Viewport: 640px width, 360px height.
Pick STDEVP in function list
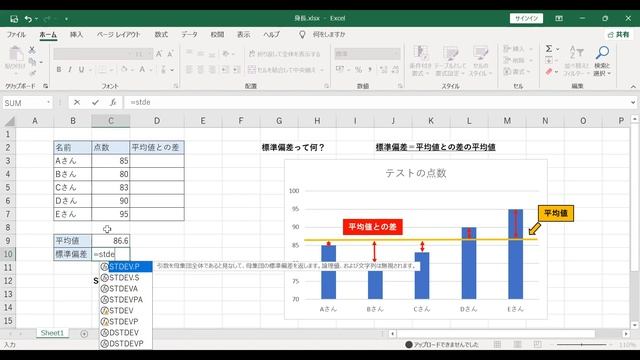click(x=126, y=322)
